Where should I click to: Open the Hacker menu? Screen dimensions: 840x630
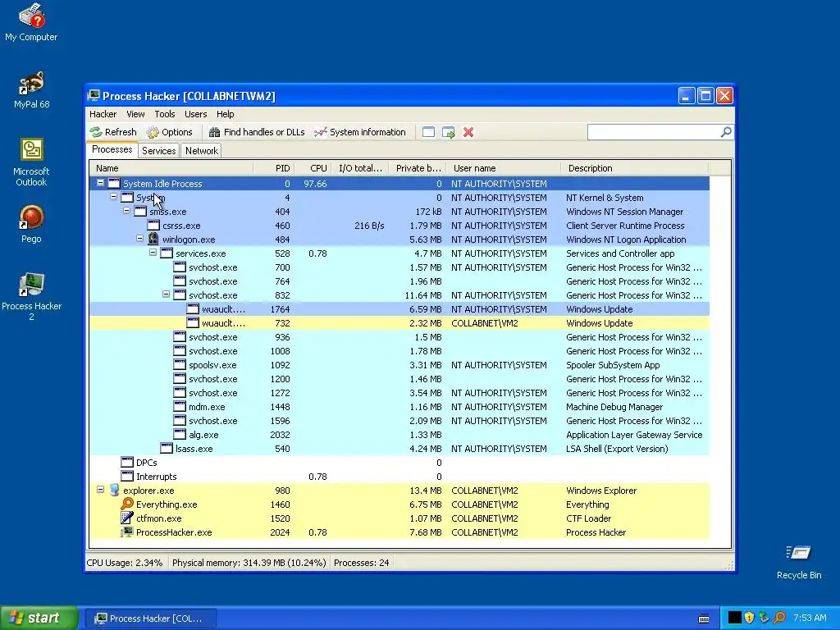tap(103, 114)
